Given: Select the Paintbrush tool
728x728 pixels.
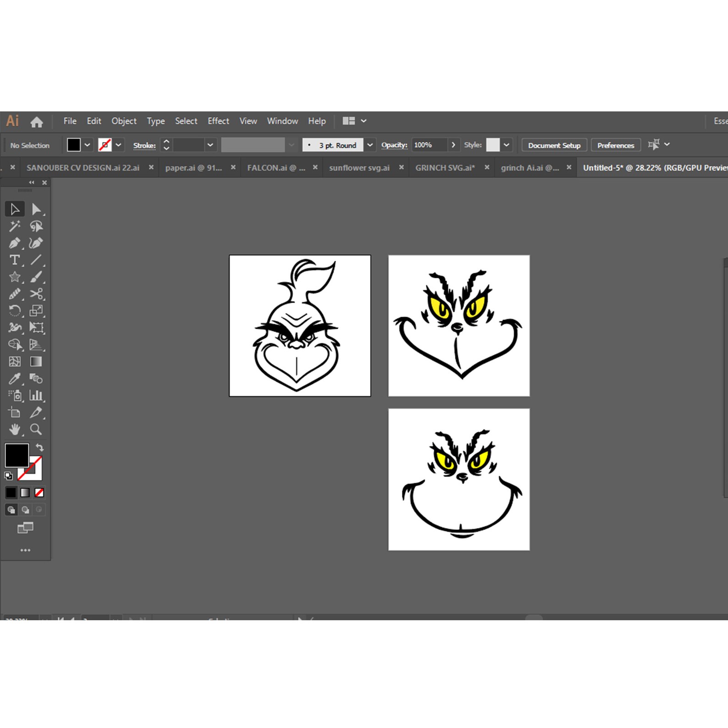Looking at the screenshot, I should 36,277.
